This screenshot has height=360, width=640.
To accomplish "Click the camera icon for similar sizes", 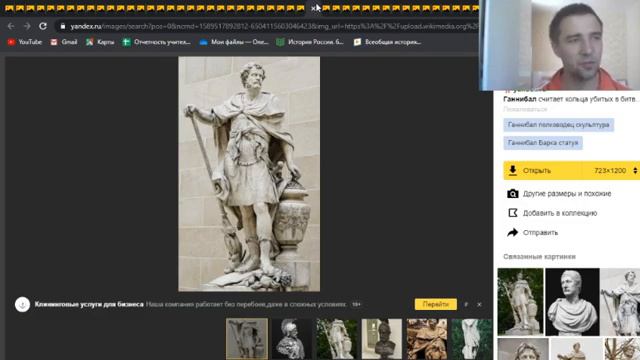I will pos(513,194).
